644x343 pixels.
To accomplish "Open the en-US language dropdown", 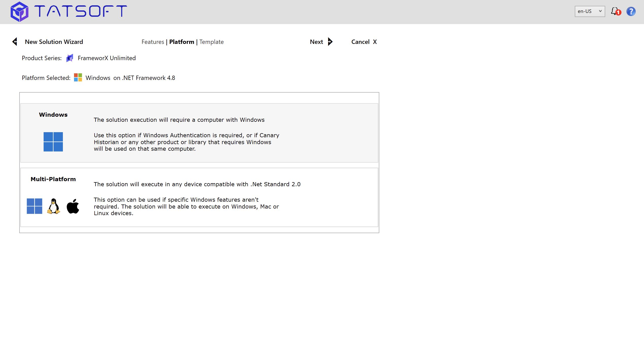I will pos(590,11).
